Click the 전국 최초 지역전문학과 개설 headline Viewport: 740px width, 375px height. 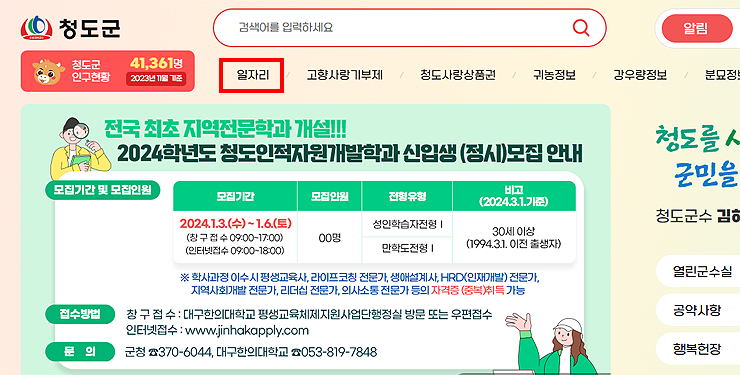point(225,129)
